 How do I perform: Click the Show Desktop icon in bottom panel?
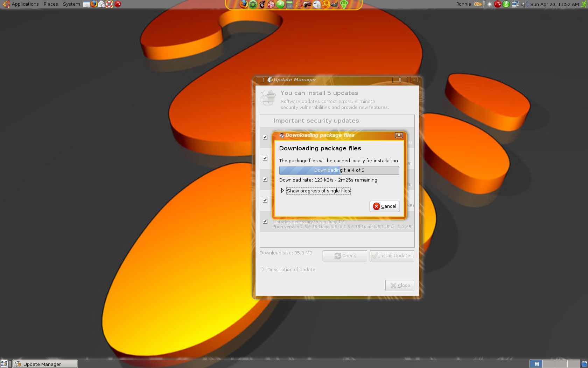(x=4, y=364)
